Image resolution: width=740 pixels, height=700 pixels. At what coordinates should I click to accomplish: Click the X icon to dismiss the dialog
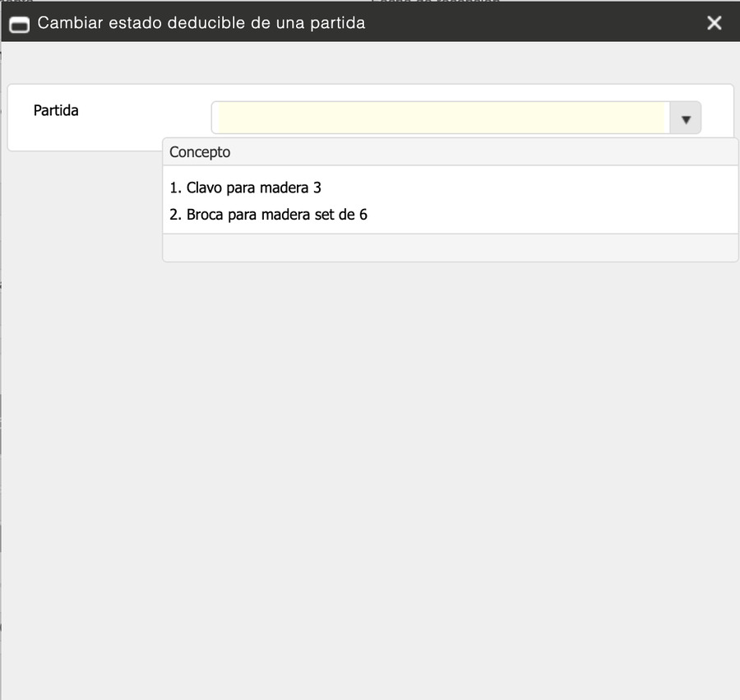point(714,22)
